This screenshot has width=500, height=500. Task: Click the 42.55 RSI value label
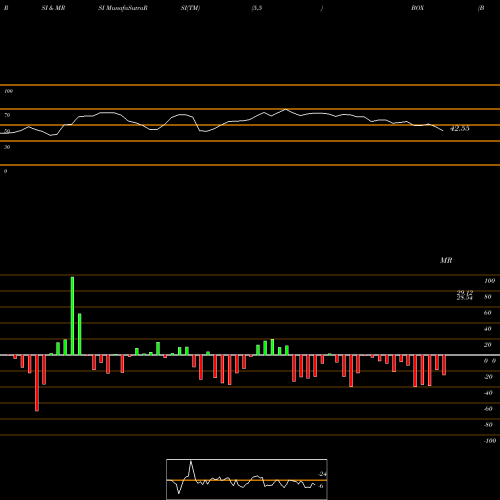pos(459,128)
